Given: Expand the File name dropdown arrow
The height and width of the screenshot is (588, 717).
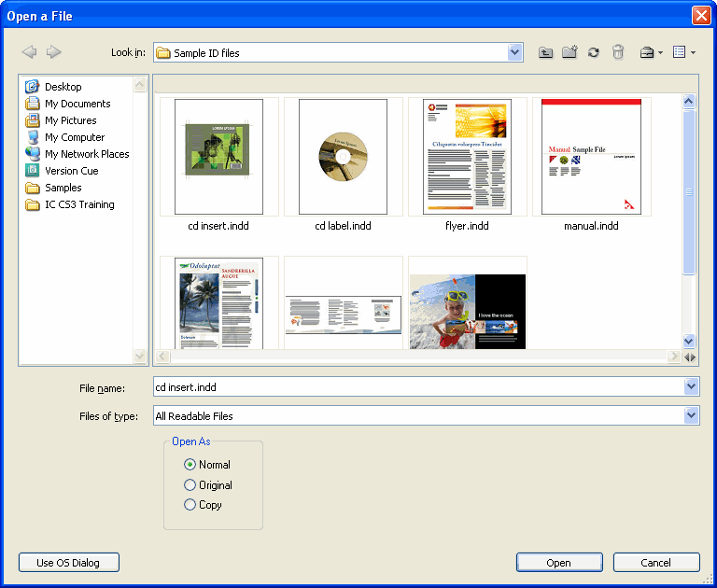Looking at the screenshot, I should 691,386.
